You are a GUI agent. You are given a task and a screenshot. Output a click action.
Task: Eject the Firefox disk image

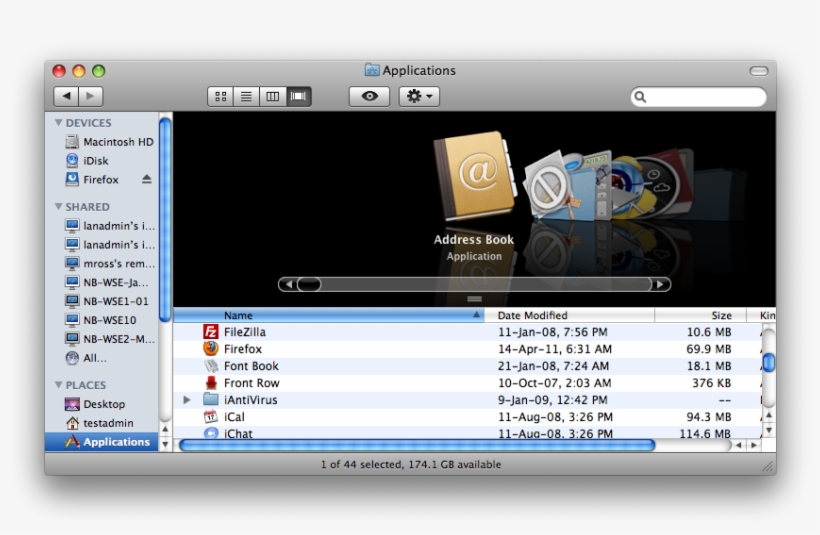click(x=147, y=180)
